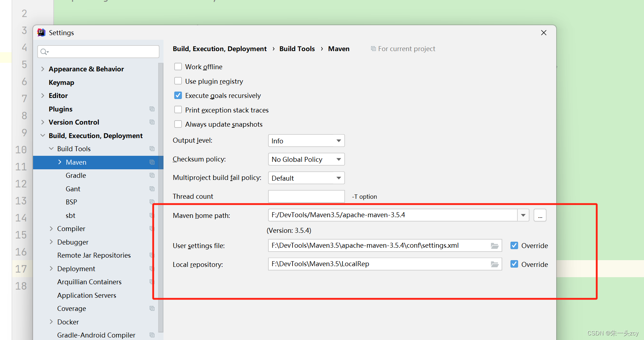Expand the Version Control section
644x340 pixels.
(43, 122)
